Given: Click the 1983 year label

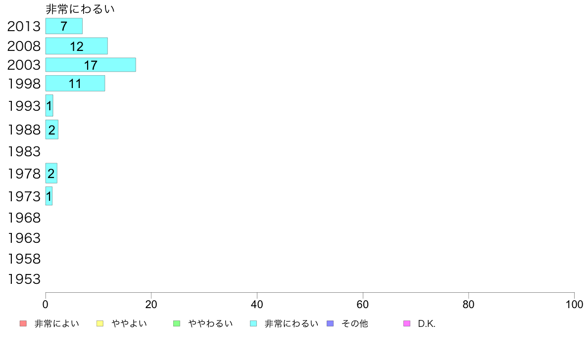Looking at the screenshot, I should point(24,151).
